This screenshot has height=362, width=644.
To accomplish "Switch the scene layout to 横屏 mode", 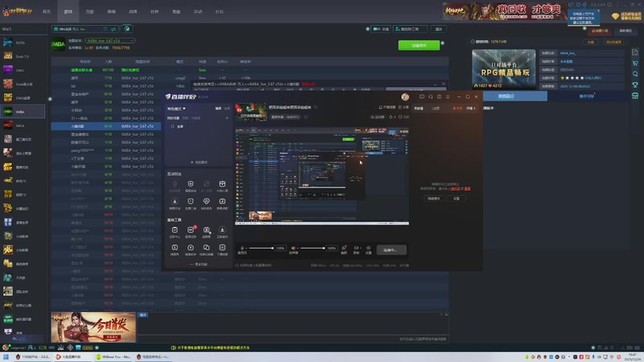I will point(218,109).
